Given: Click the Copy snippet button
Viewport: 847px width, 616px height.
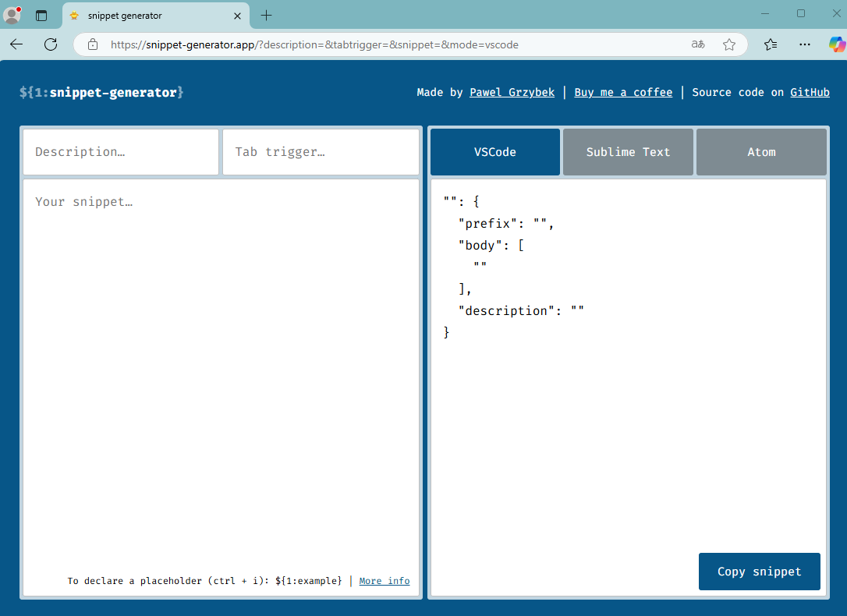Looking at the screenshot, I should 760,572.
